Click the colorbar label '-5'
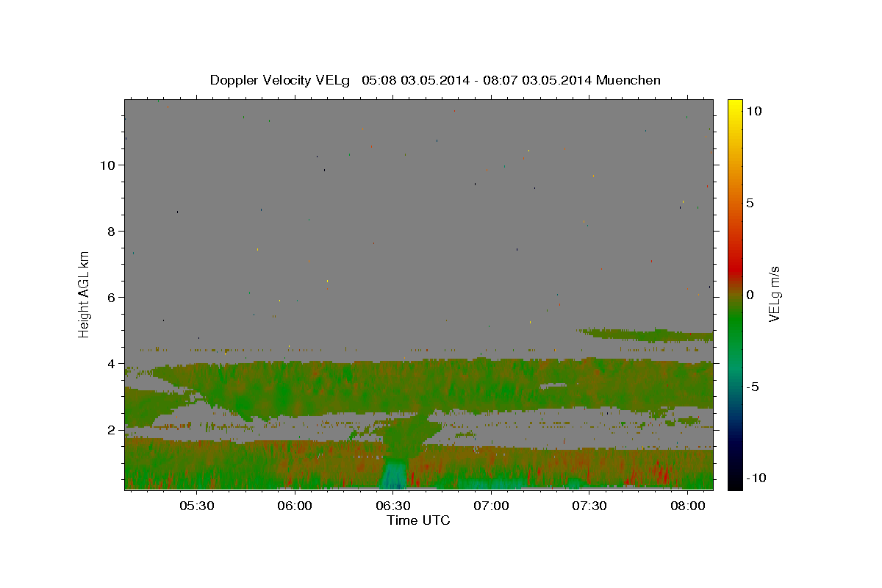The image size is (882, 588). [752, 387]
